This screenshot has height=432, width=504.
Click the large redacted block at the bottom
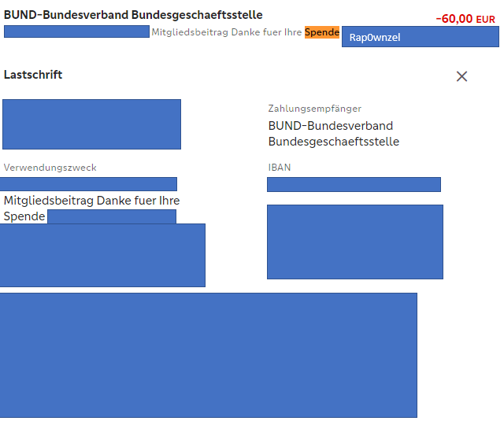[208, 355]
